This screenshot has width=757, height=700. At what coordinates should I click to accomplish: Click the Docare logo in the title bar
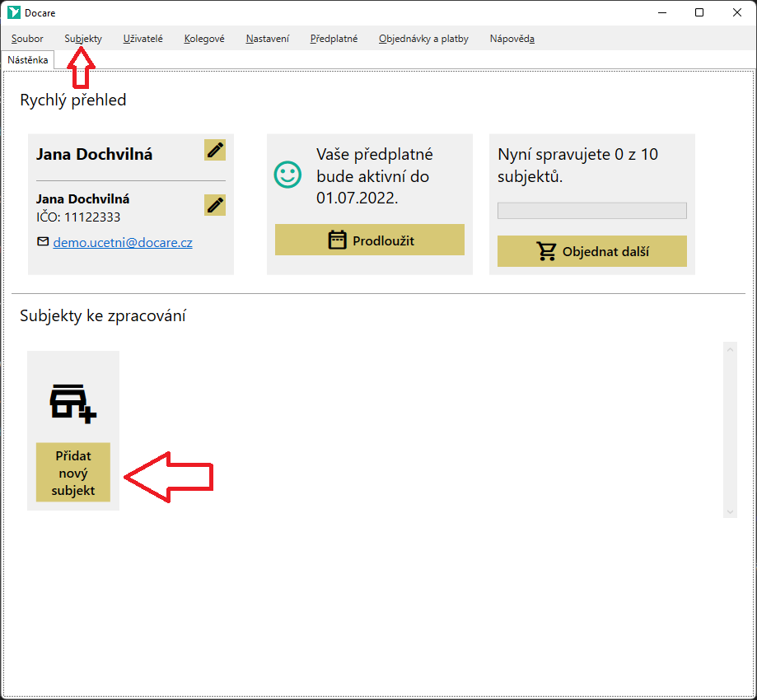point(14,12)
